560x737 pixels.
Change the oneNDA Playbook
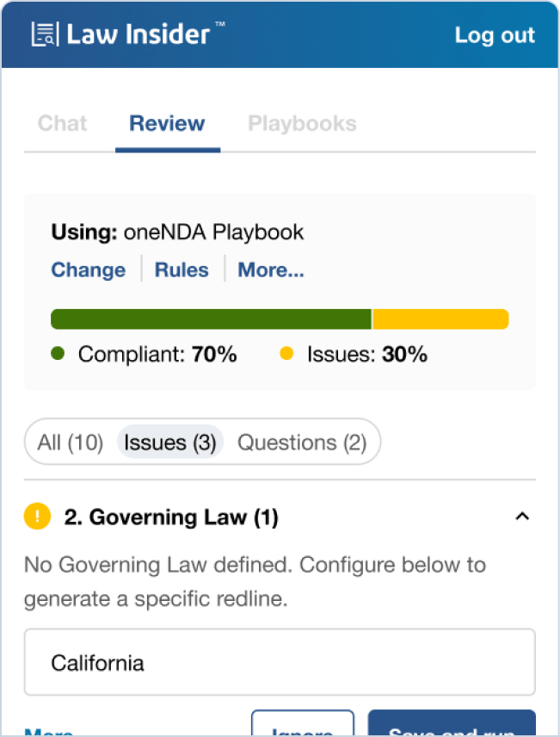(88, 269)
